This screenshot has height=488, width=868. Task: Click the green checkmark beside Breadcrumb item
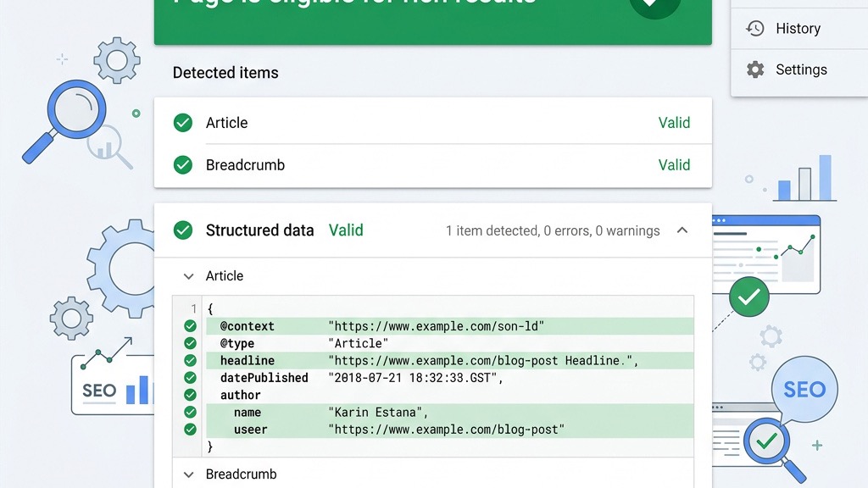(183, 165)
